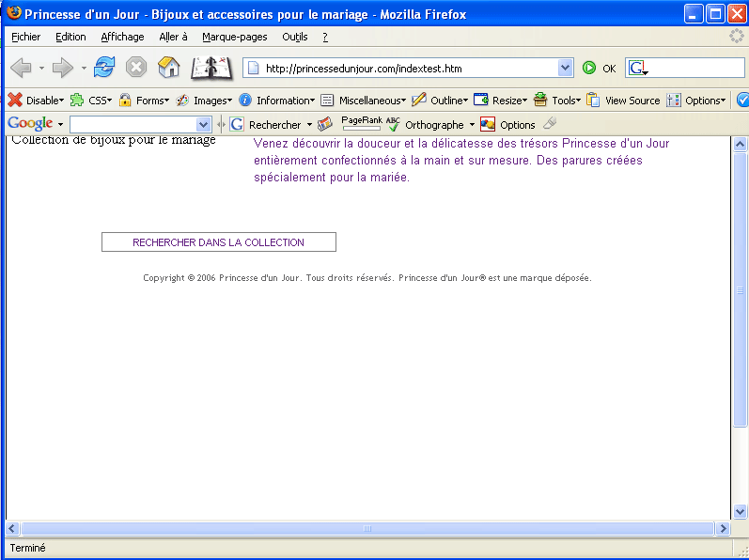The image size is (749, 560).
Task: Click the Images palette icon
Action: point(182,100)
